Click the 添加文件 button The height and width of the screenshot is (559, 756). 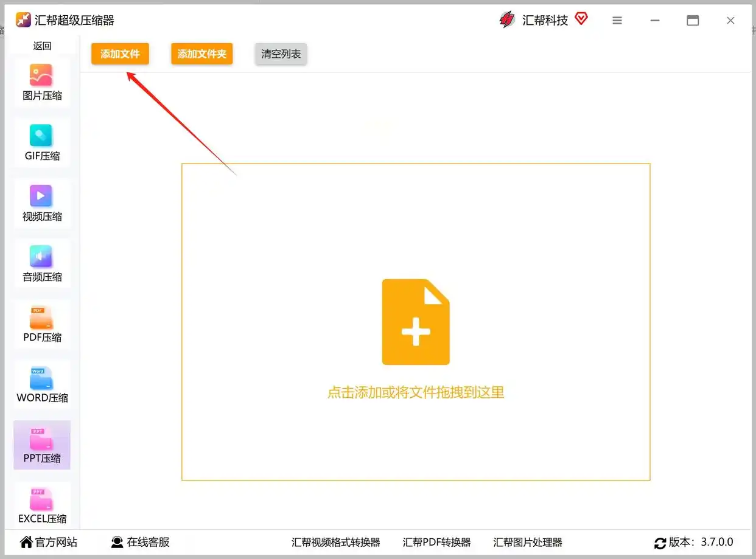pyautogui.click(x=120, y=54)
